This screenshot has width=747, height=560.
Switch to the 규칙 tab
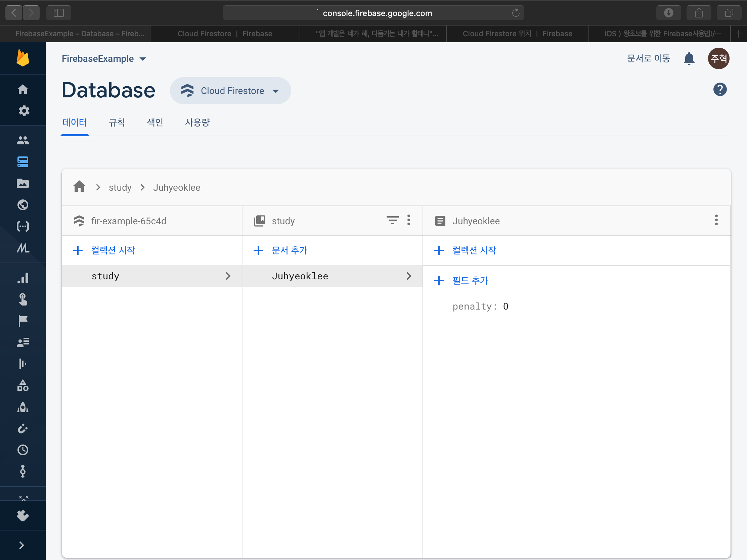point(117,122)
